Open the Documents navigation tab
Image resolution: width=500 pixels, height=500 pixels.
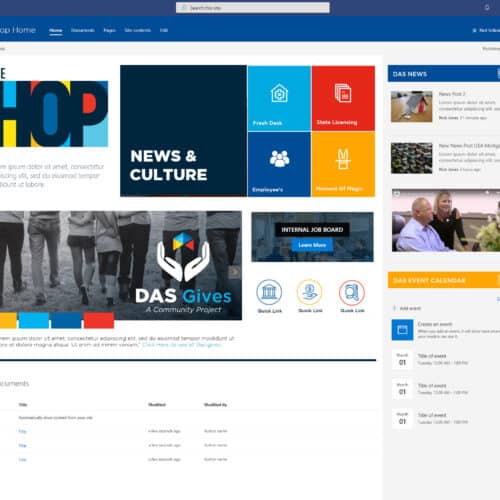pos(82,30)
